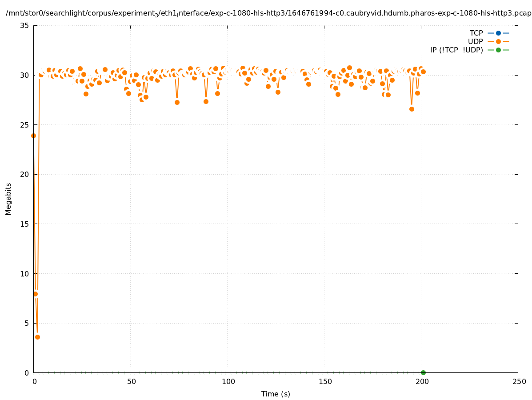Click the 150 tick label on x-axis
Screen dimensions: 532x400
(x=325, y=381)
